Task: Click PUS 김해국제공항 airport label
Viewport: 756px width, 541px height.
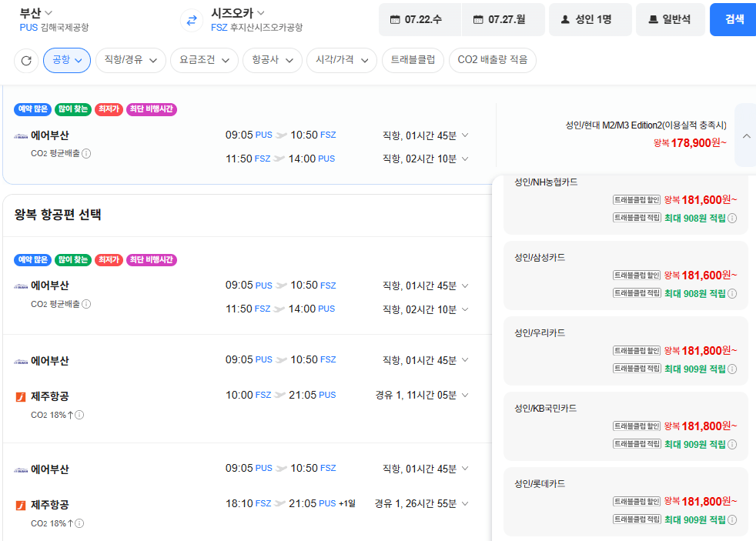Action: 54,28
